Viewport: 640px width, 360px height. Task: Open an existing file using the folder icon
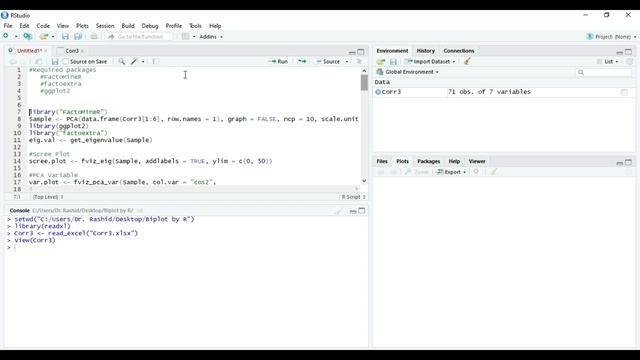(44, 36)
